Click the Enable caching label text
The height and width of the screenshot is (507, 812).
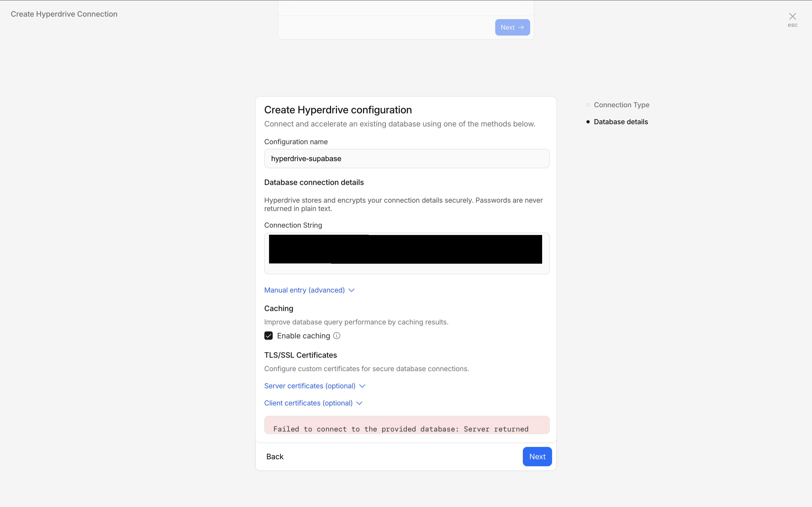tap(303, 336)
